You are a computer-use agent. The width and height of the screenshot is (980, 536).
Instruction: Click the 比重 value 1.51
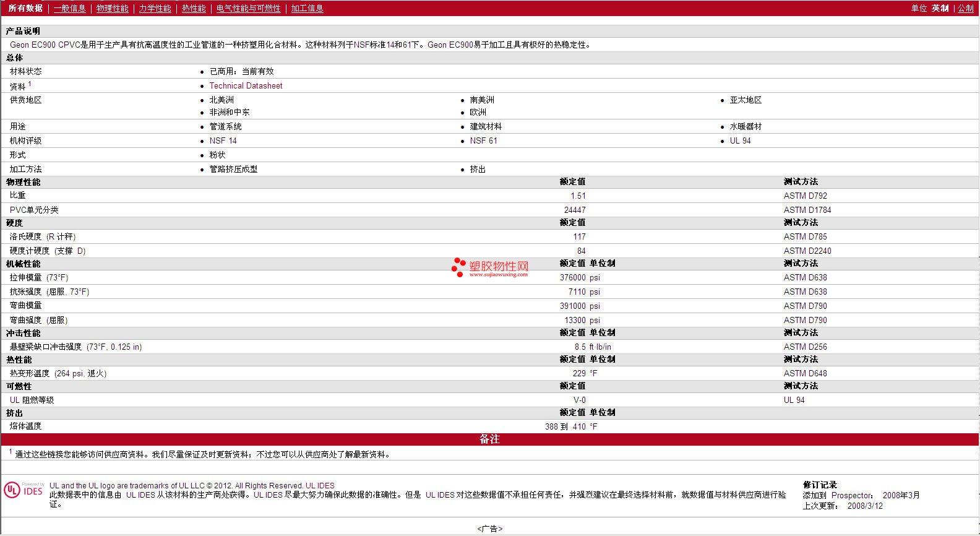(x=578, y=196)
